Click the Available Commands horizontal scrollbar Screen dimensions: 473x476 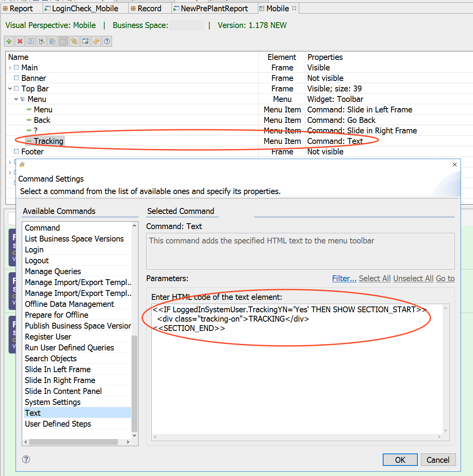click(x=74, y=442)
